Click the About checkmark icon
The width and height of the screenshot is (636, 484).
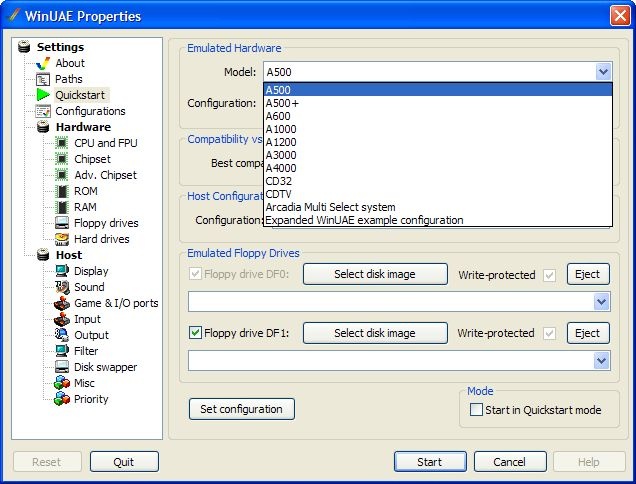pos(43,63)
